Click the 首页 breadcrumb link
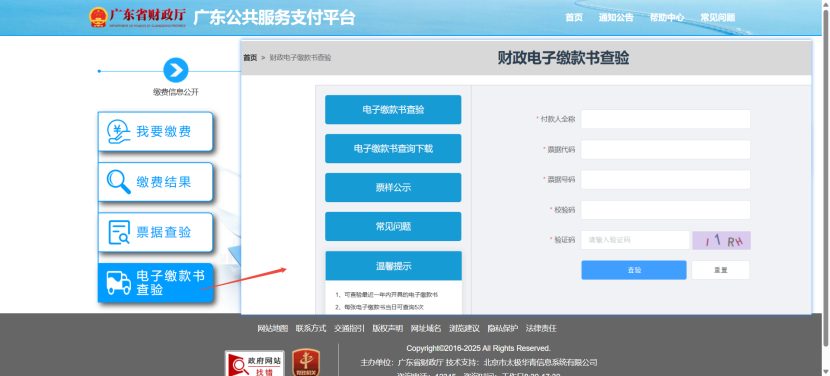830x376 pixels. click(250, 58)
